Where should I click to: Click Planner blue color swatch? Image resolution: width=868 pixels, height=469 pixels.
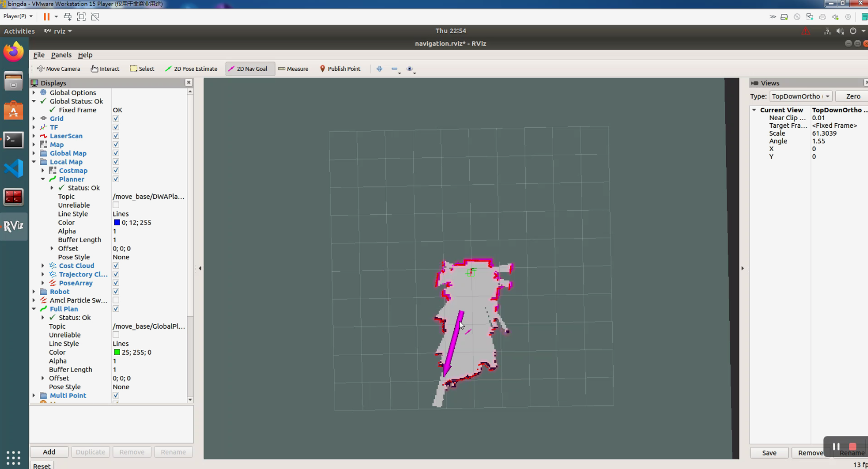point(117,223)
